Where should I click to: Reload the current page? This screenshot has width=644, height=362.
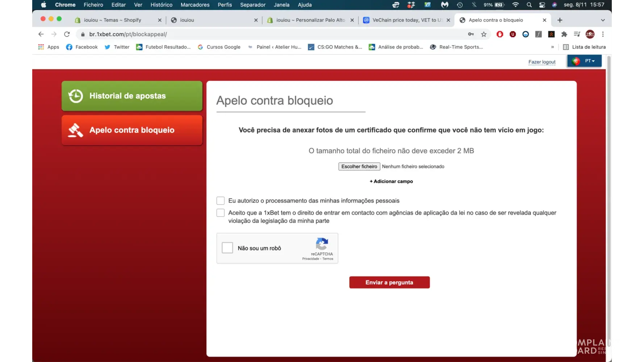pos(67,34)
